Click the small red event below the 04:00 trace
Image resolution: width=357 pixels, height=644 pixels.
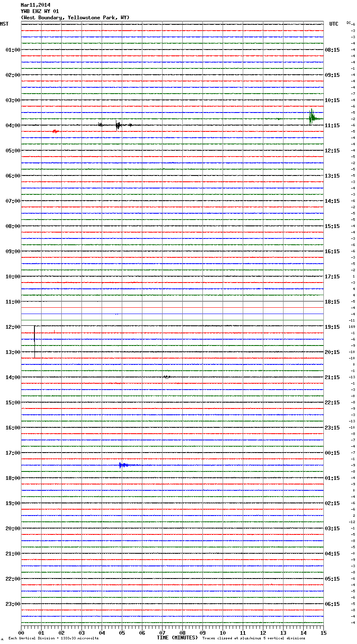(55, 131)
